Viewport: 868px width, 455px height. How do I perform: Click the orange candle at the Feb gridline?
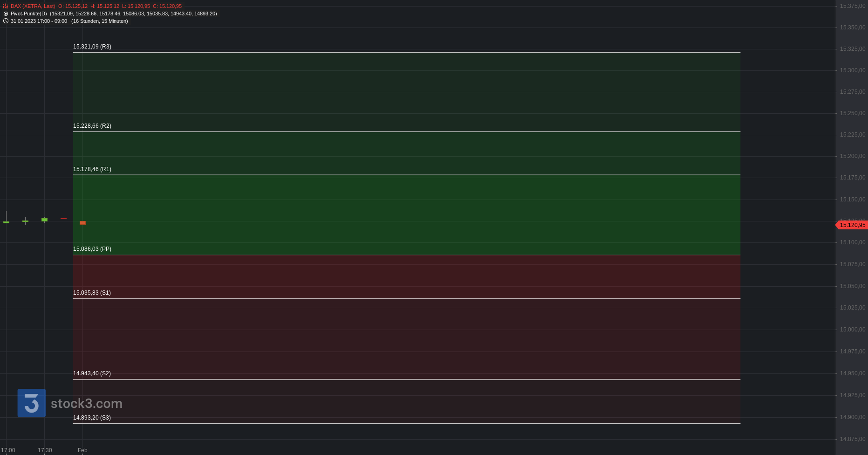tap(82, 223)
